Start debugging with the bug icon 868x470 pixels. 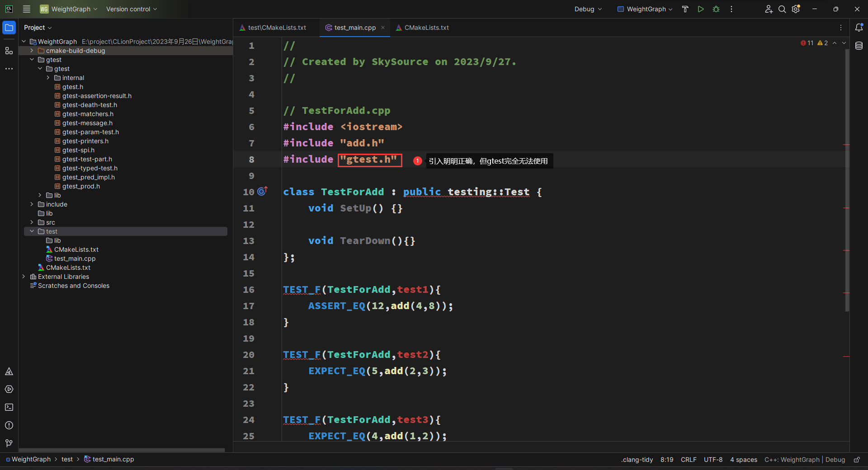coord(716,9)
